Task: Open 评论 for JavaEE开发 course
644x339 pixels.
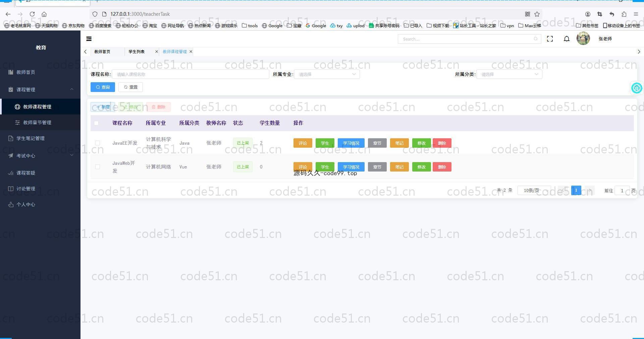Action: coord(303,143)
